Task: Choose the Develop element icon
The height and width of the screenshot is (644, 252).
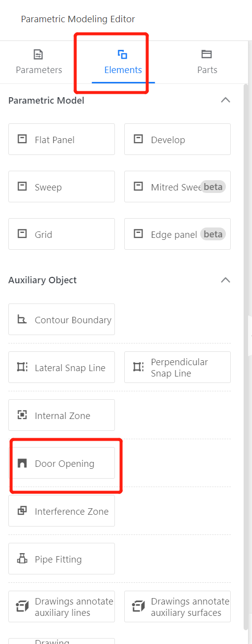Action: (139, 139)
